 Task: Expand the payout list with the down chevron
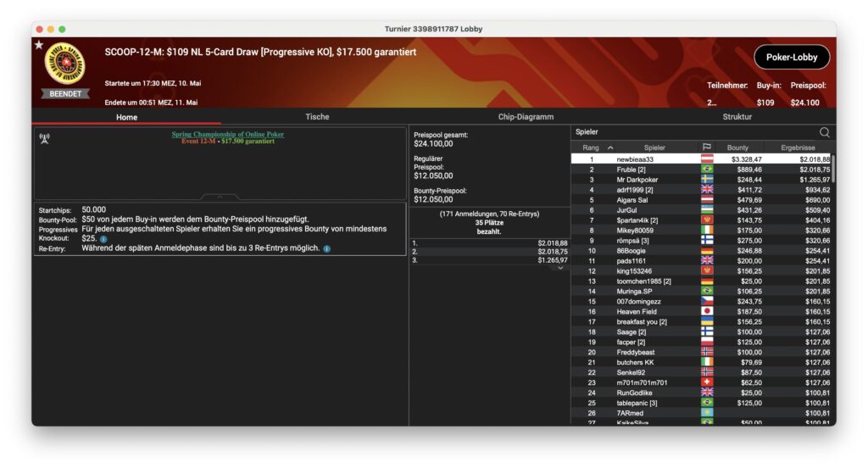[x=559, y=268]
